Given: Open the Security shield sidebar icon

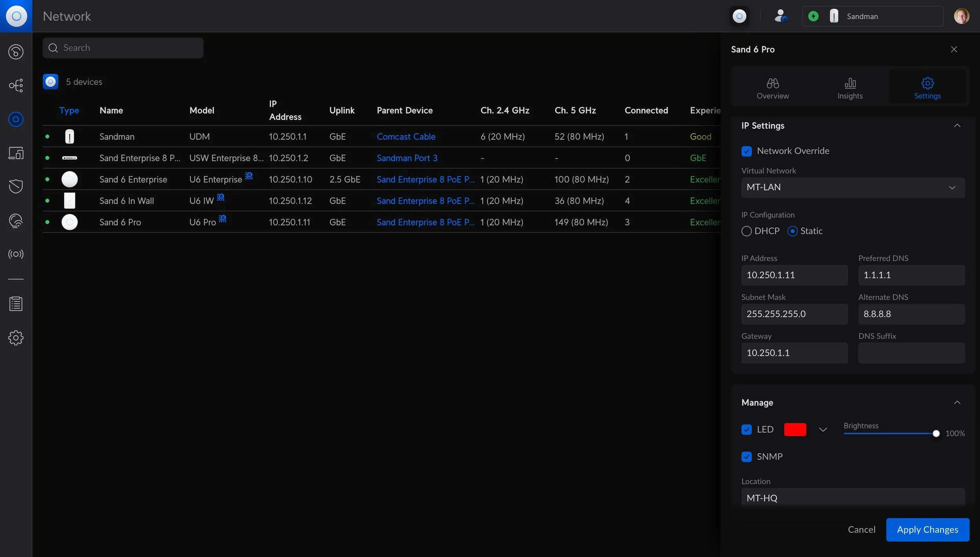Looking at the screenshot, I should 16,186.
